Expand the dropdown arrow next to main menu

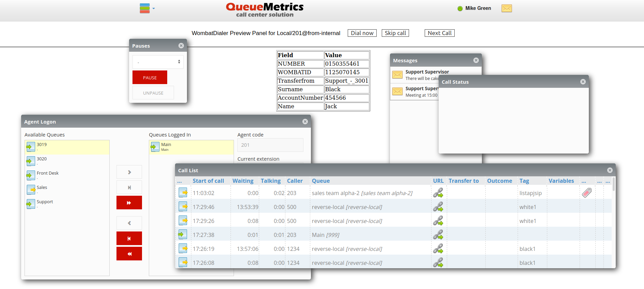tap(154, 9)
